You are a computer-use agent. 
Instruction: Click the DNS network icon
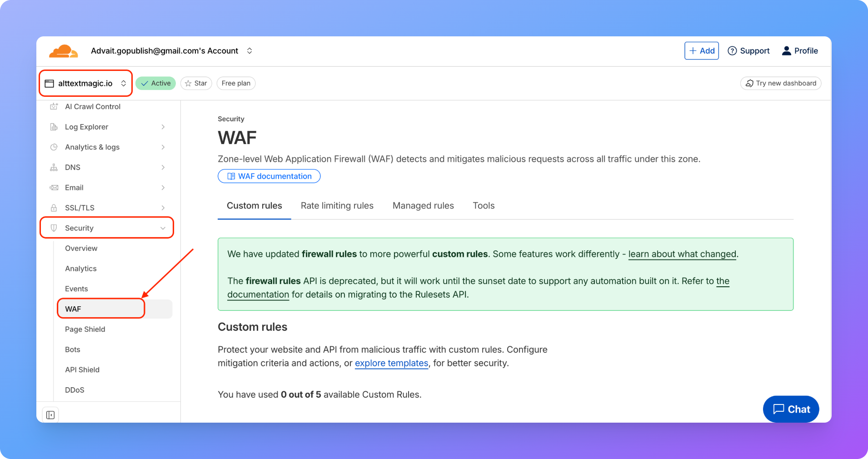pos(54,167)
